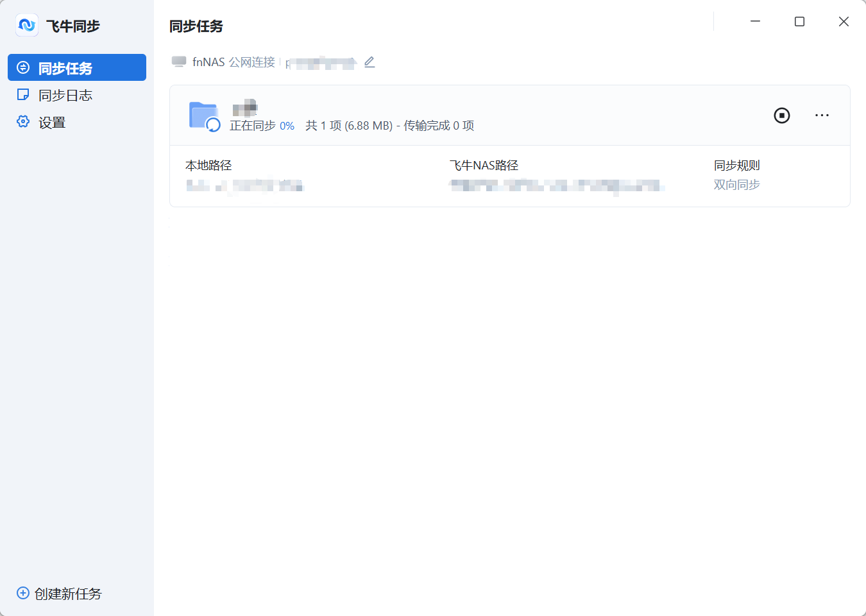The image size is (866, 616).
Task: Switch to 同步日志 in the sidebar
Action: 77,95
